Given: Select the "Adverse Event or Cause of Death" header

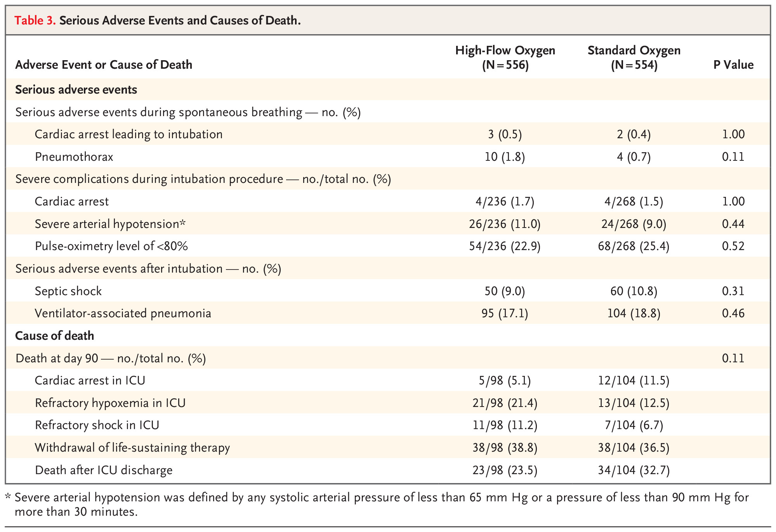Looking at the screenshot, I should click(104, 65).
